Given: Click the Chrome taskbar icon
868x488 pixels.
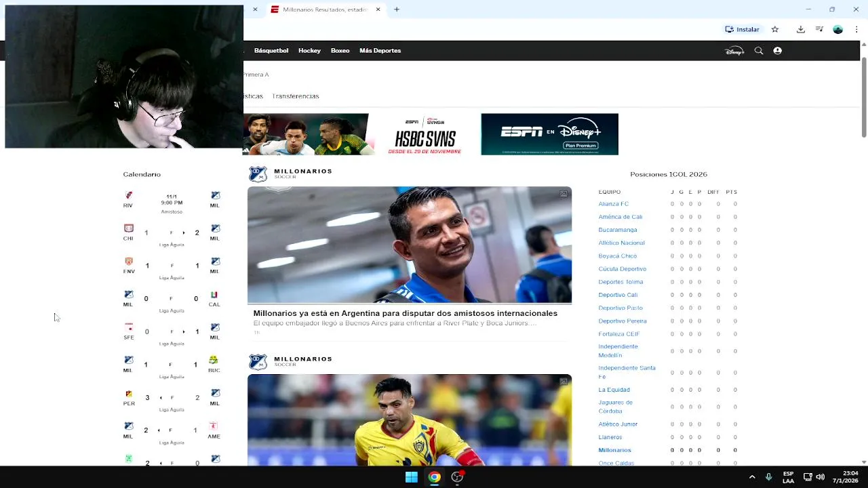Looking at the screenshot, I should point(435,477).
